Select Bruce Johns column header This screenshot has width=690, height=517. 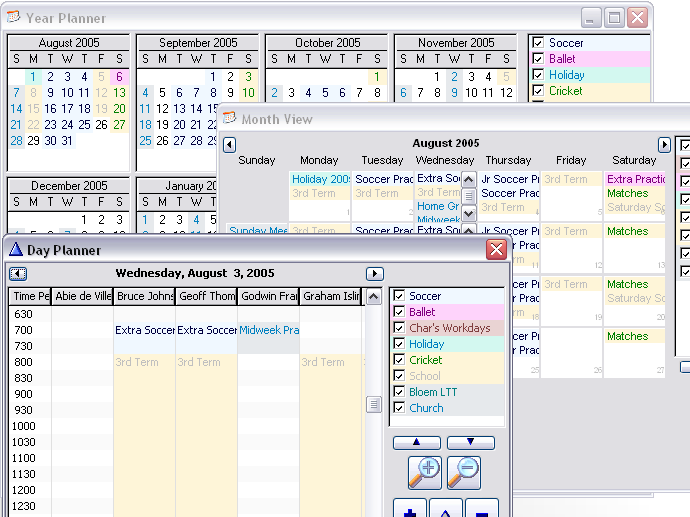pos(144,296)
